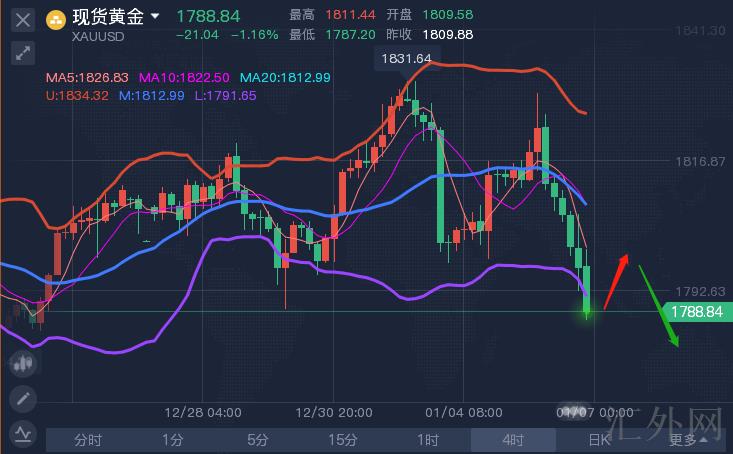The height and width of the screenshot is (454, 733).
Task: Select the 5分 timeframe tab
Action: (258, 439)
